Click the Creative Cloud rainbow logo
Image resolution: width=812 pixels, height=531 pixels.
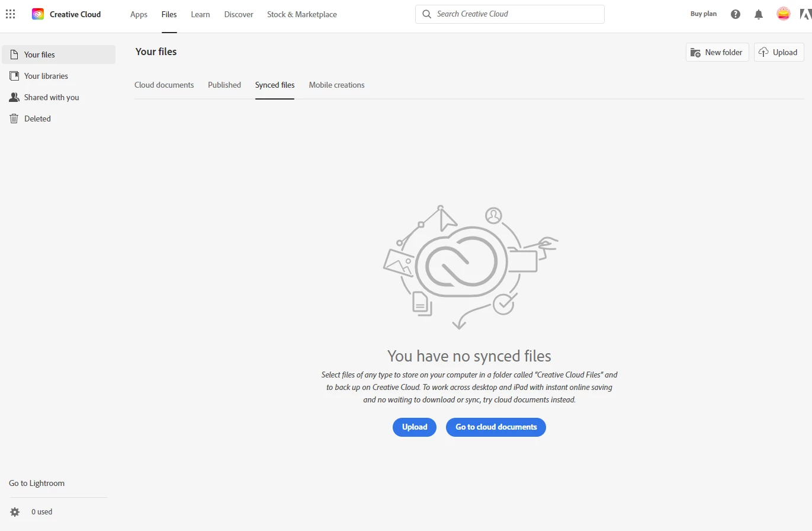(x=38, y=14)
